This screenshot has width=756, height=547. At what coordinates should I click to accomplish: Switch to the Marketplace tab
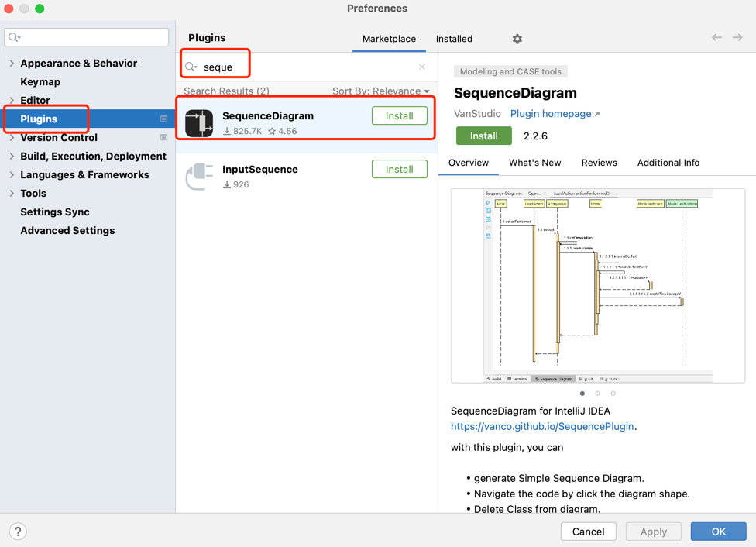point(389,39)
